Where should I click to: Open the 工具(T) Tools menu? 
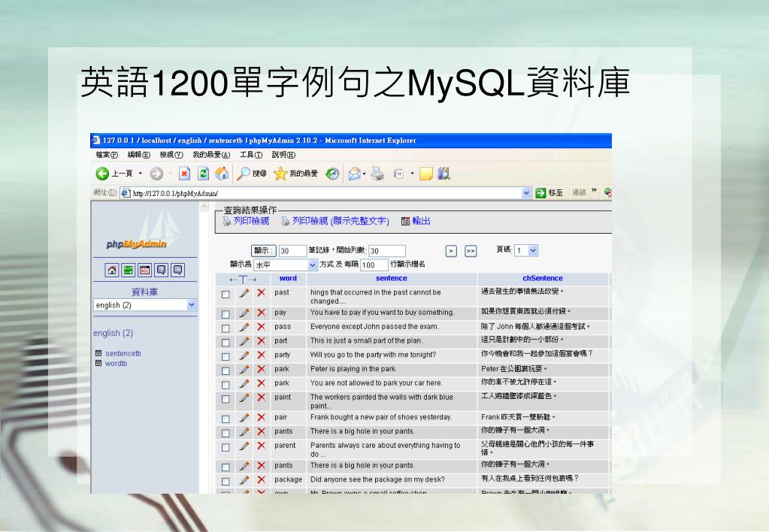[x=250, y=155]
